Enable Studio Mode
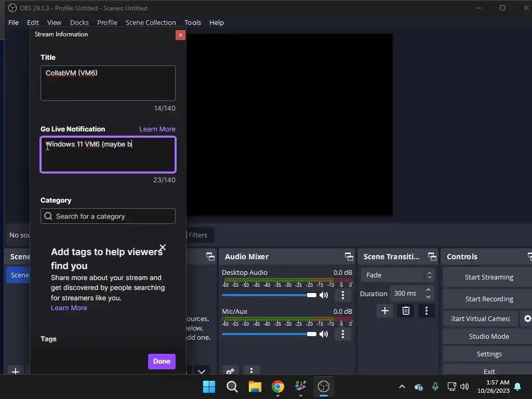This screenshot has width=532, height=399. click(x=489, y=336)
